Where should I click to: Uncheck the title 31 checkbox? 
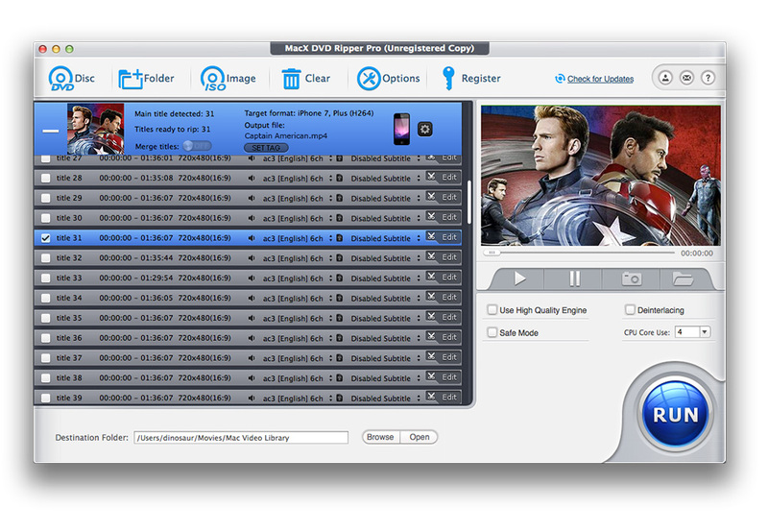(x=45, y=238)
